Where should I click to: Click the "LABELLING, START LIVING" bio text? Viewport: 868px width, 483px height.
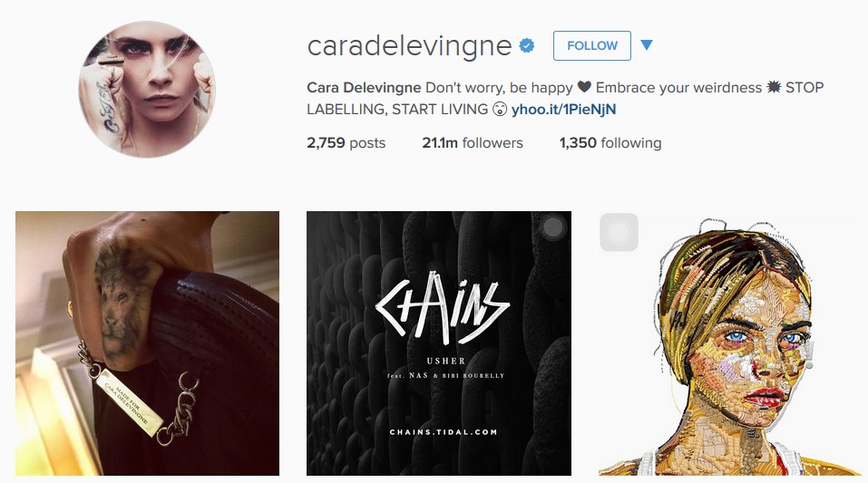(397, 109)
